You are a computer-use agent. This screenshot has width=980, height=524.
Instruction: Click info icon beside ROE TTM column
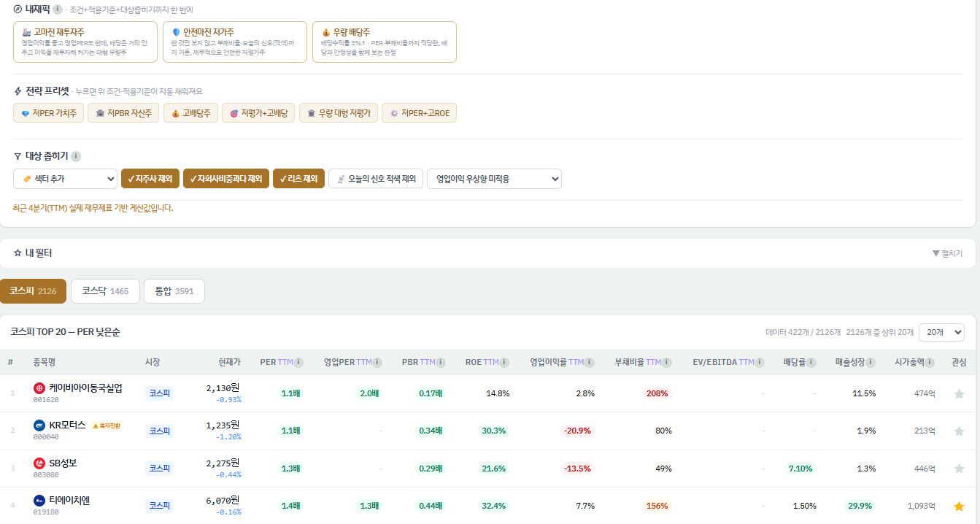coord(505,362)
